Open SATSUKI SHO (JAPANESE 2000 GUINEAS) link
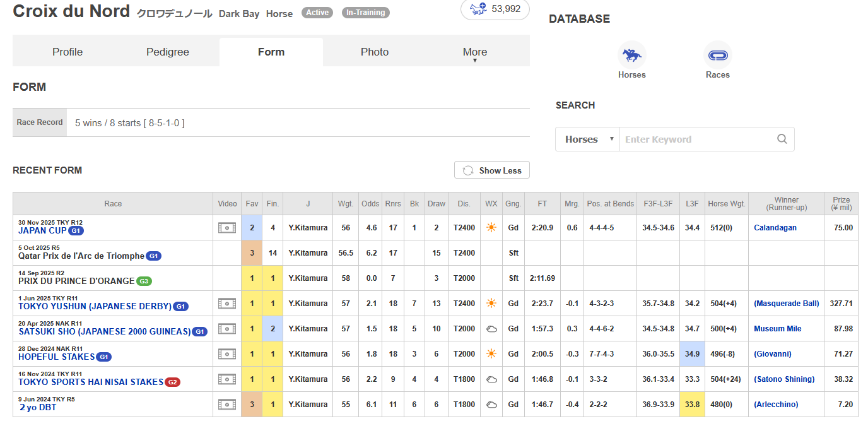This screenshot has width=868, height=438. 105,332
